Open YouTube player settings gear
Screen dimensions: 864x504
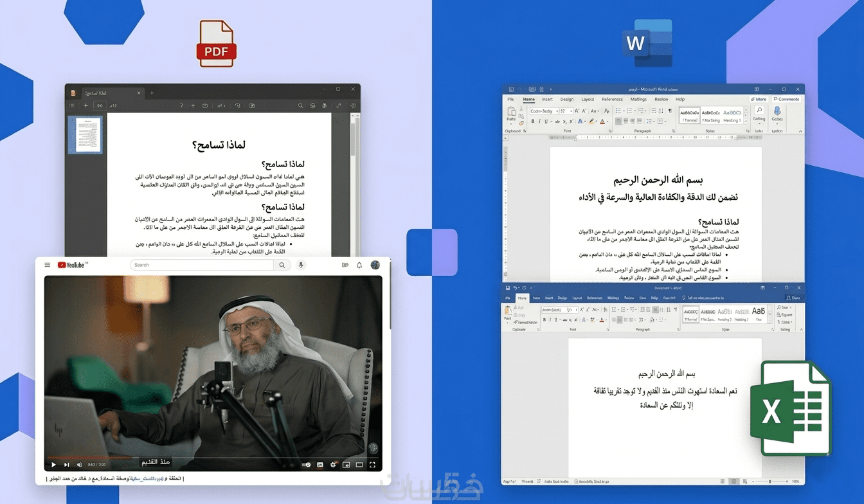333,464
